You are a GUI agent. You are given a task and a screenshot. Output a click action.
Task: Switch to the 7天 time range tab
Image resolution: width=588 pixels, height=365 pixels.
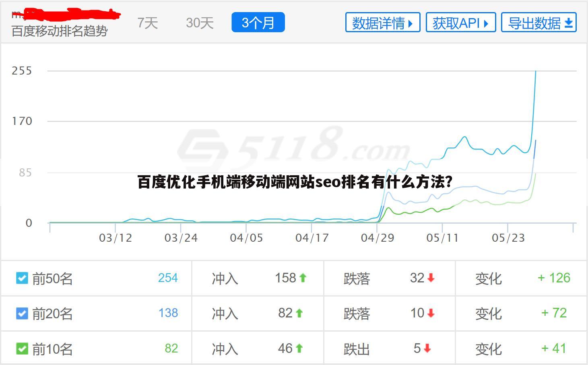click(x=147, y=23)
